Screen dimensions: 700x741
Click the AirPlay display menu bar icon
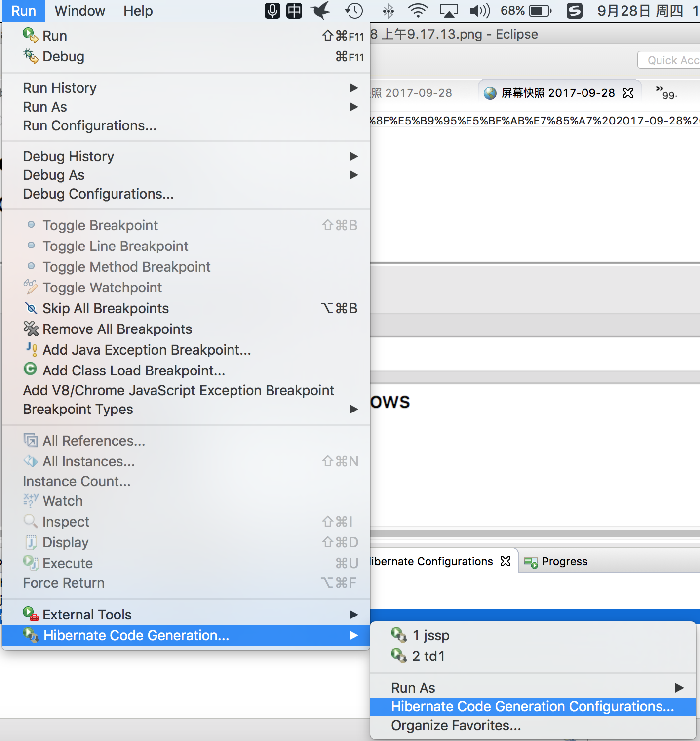[449, 10]
